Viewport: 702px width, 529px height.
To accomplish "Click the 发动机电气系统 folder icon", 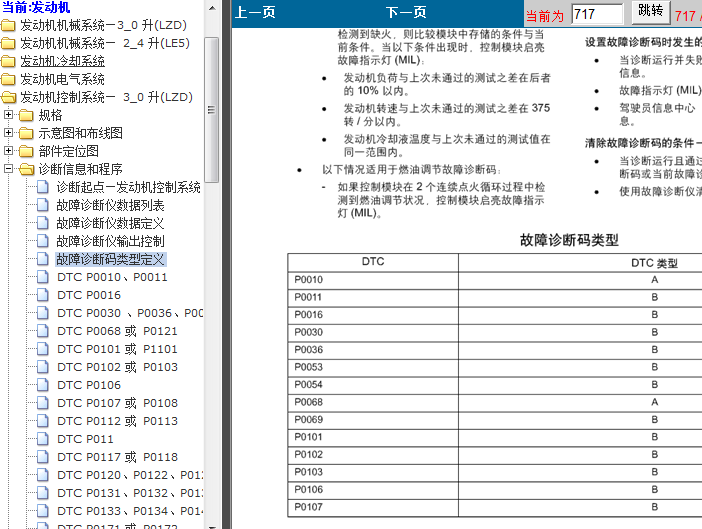I will (8, 79).
